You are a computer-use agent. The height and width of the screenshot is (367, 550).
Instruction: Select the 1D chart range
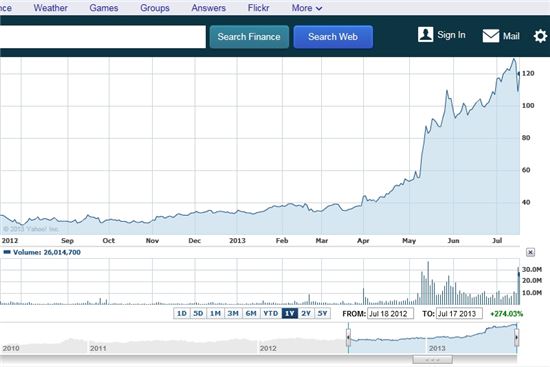181,313
